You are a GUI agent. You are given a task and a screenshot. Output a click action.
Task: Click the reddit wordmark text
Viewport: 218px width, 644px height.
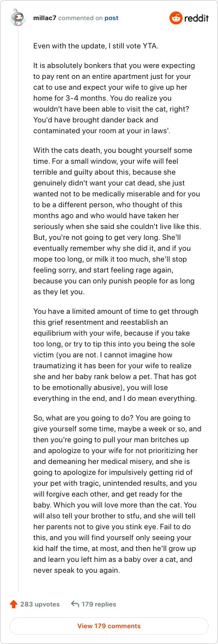click(196, 18)
